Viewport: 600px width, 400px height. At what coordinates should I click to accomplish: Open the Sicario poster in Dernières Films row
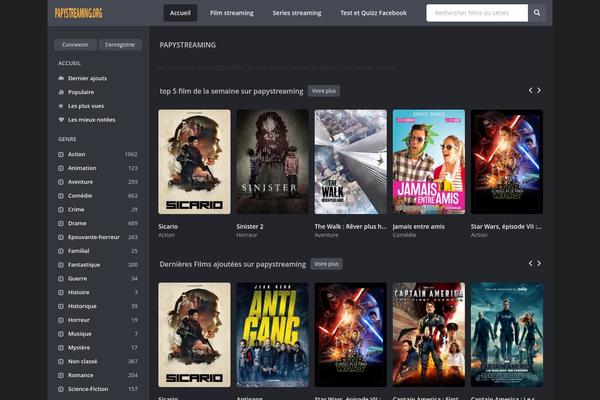[194, 335]
